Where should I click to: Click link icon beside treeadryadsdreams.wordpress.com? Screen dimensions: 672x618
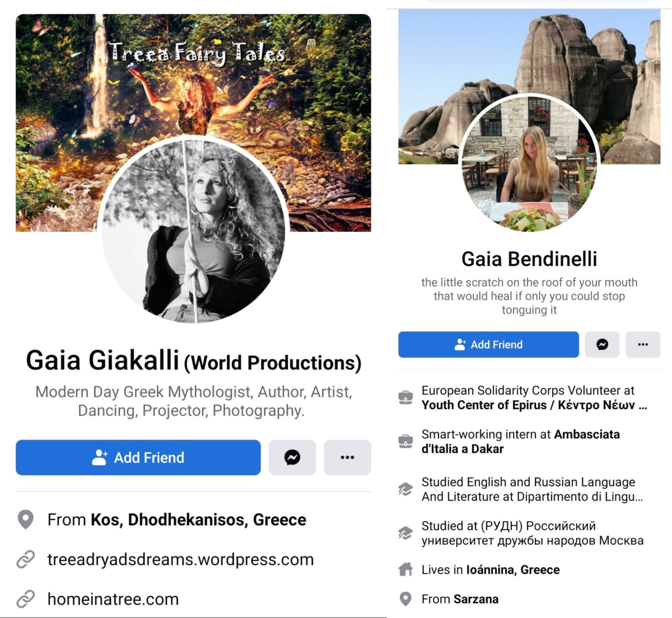(26, 559)
